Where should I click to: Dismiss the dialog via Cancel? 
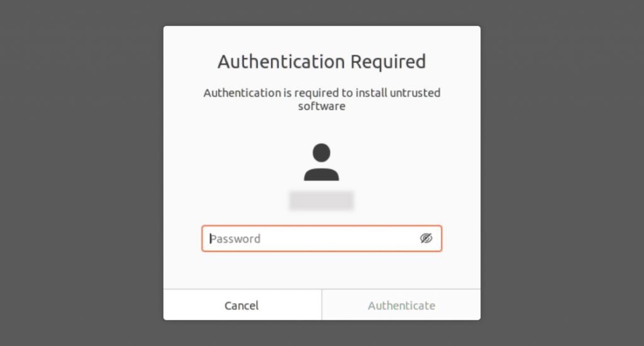click(241, 305)
